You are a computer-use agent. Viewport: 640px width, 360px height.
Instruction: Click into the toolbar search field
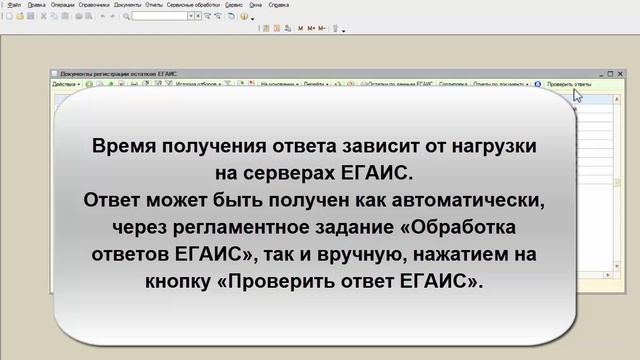[x=160, y=16]
